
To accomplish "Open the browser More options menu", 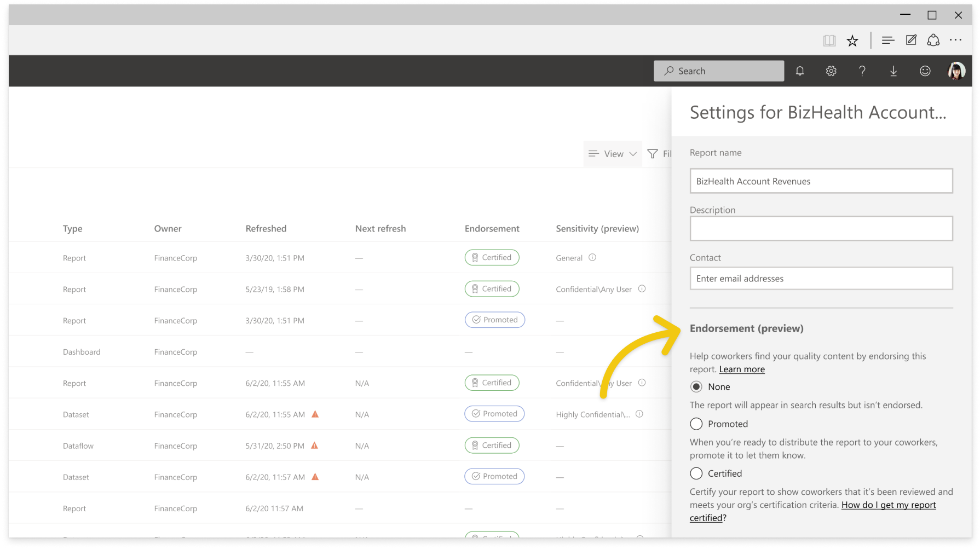I will click(956, 40).
